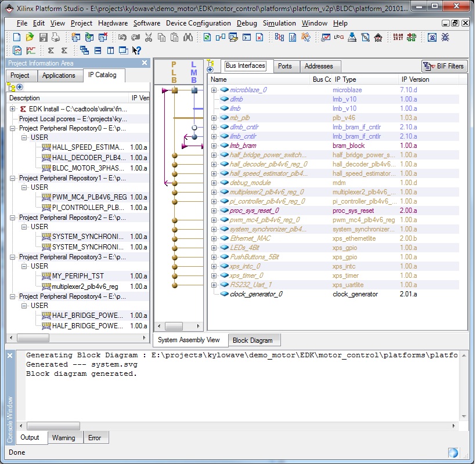Viewport: 476px width, 464px height.
Task: Click the console horizontal scrollbar thumb
Action: tap(53, 426)
